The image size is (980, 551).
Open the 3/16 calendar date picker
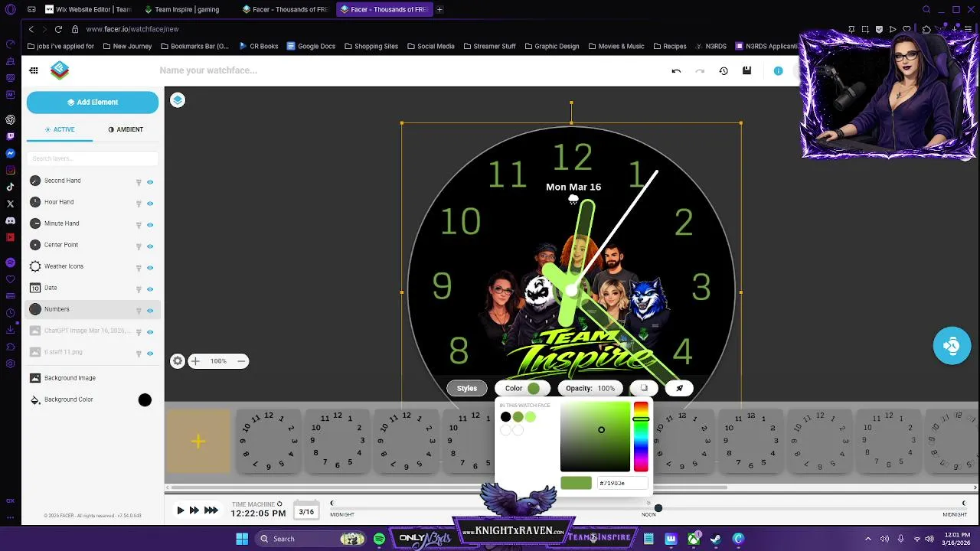pos(306,512)
